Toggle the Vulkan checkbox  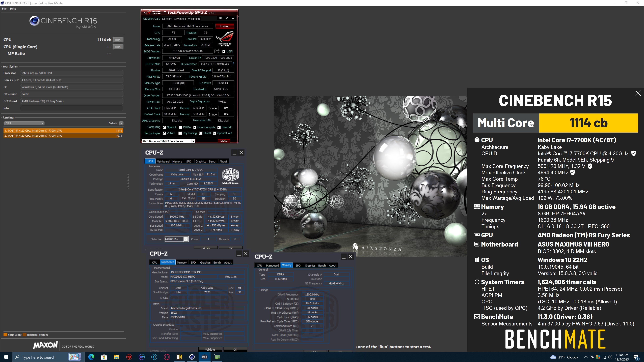164,133
